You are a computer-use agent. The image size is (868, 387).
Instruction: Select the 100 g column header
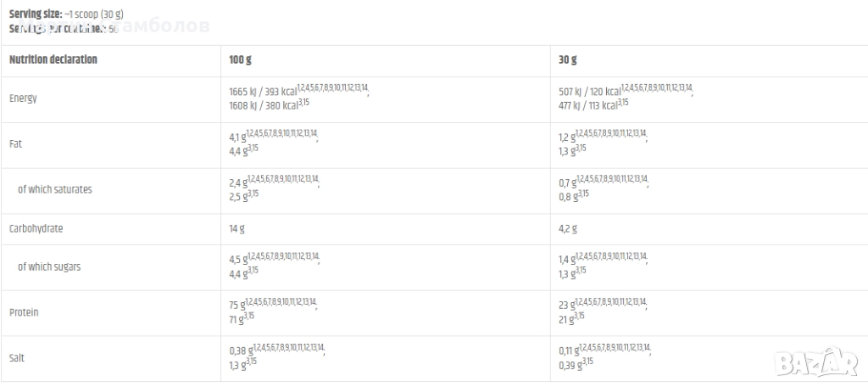point(240,60)
